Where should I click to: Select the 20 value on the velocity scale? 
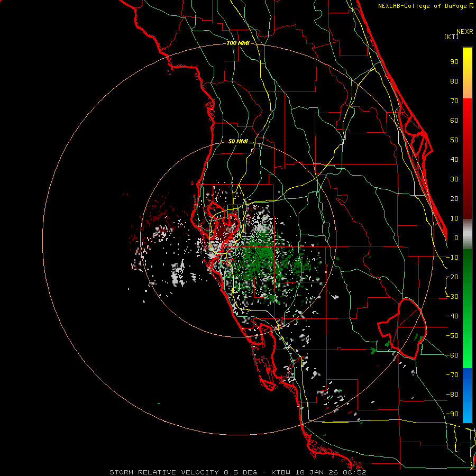(454, 198)
